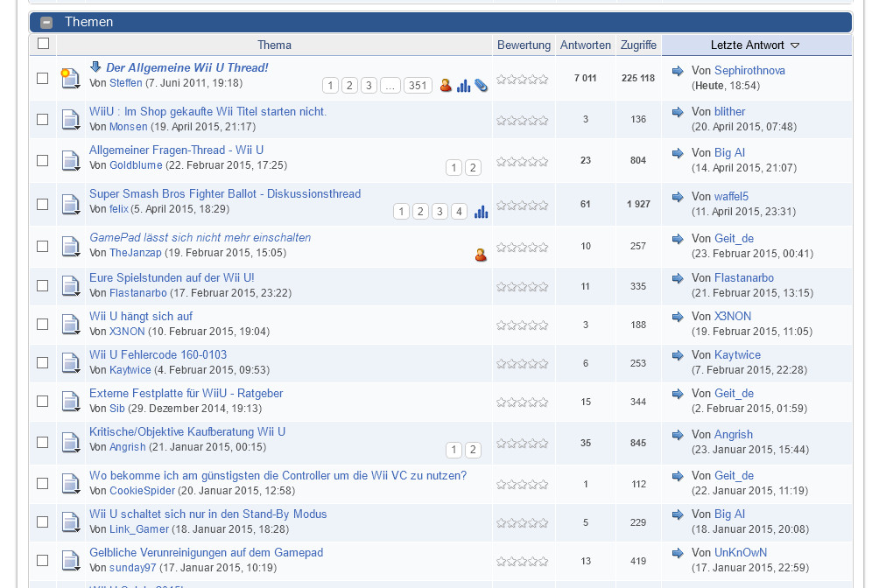
Task: Click thread icon for Eure Spielstunden thread
Action: [71, 285]
